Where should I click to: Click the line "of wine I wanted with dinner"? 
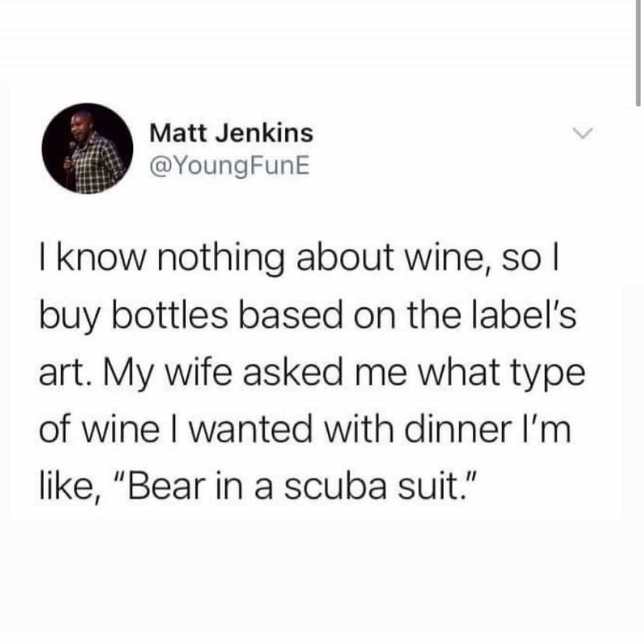point(305,430)
